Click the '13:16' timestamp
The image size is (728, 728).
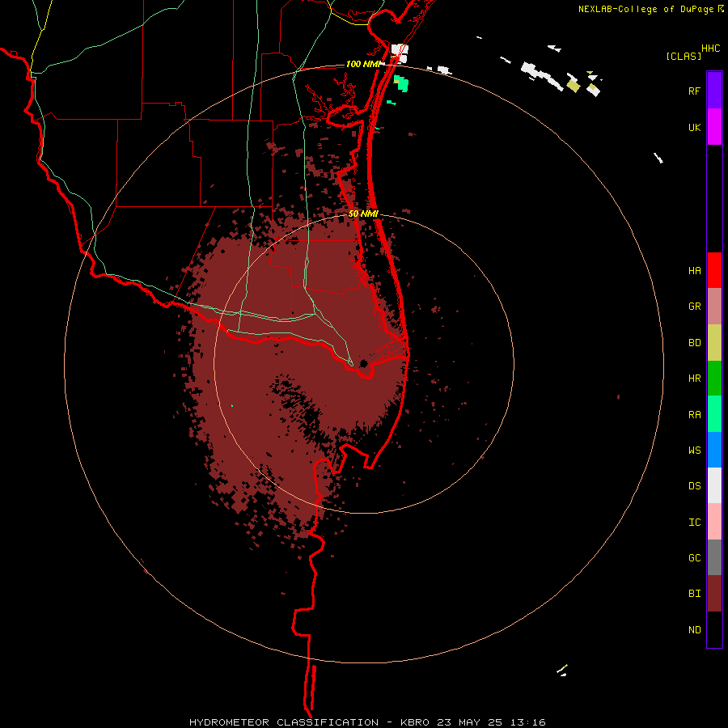(x=527, y=722)
